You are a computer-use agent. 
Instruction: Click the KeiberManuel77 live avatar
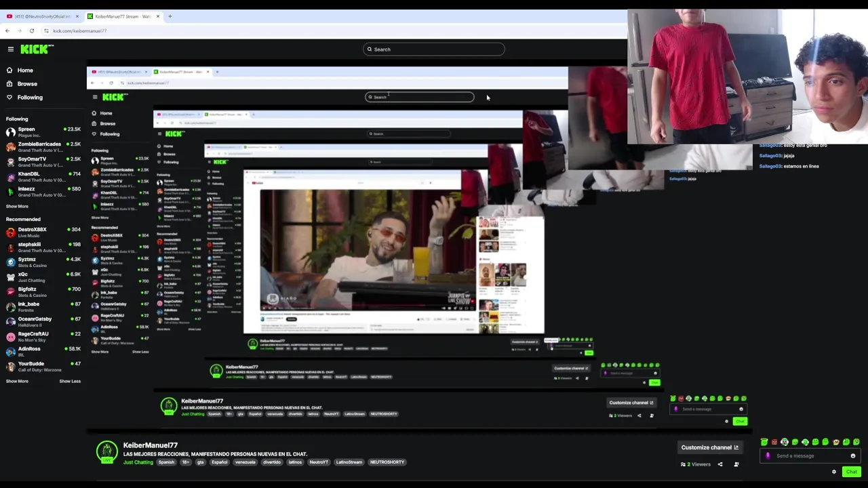click(106, 453)
